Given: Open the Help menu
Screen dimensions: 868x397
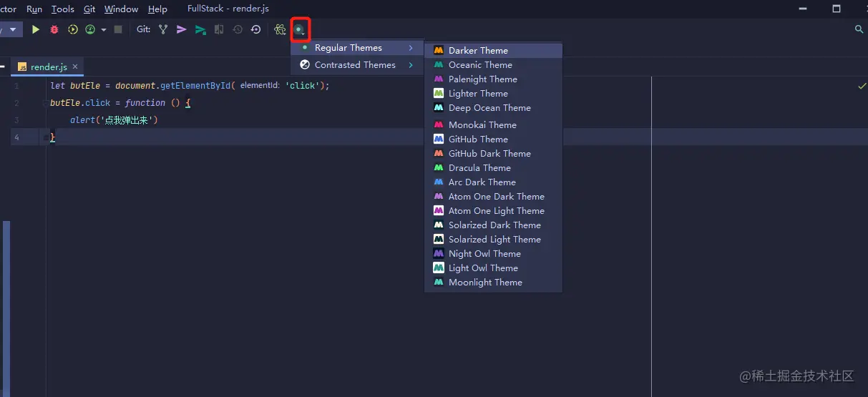Looking at the screenshot, I should tap(157, 9).
